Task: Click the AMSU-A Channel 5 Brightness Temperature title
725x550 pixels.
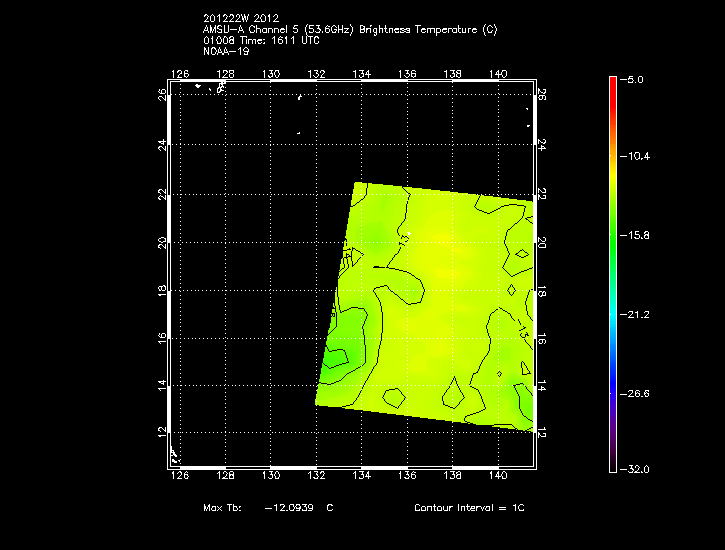Action: (349, 30)
